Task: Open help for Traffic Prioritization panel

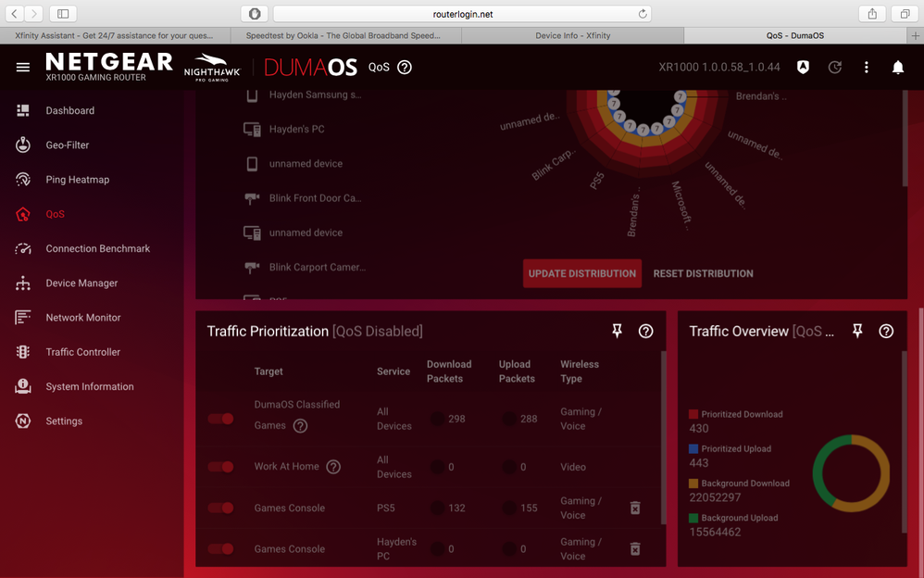Action: pyautogui.click(x=646, y=331)
